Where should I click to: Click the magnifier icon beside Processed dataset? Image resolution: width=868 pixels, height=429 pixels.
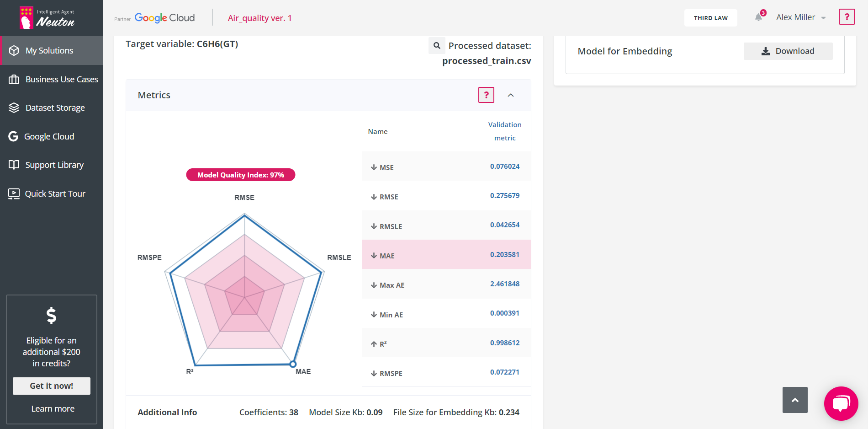[437, 45]
